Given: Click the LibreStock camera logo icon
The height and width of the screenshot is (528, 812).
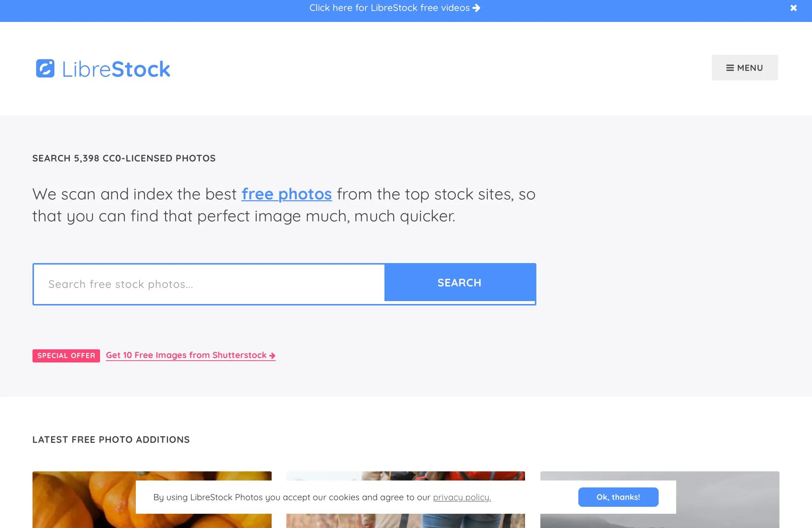Looking at the screenshot, I should [x=45, y=68].
